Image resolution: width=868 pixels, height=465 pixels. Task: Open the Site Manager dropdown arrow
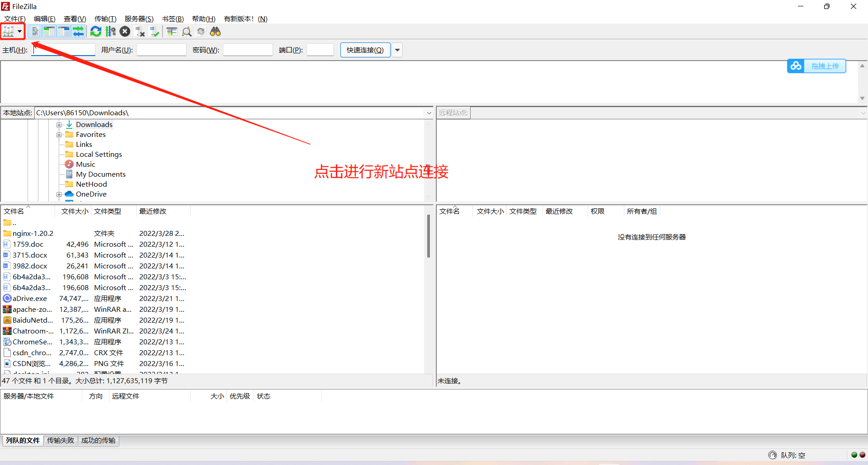[x=20, y=32]
